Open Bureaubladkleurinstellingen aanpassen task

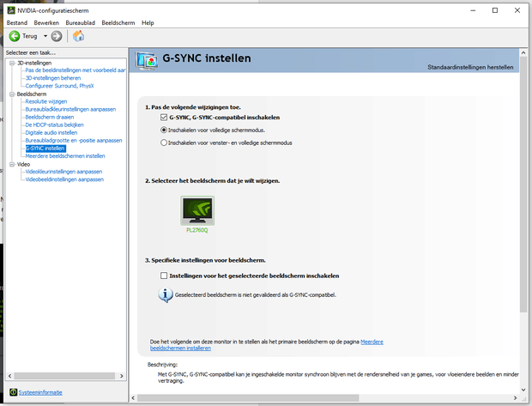click(x=70, y=109)
